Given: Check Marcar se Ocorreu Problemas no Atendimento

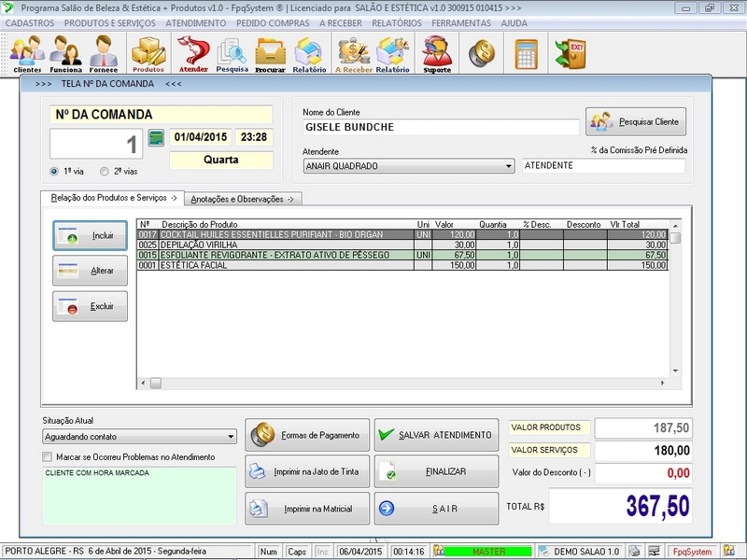Looking at the screenshot, I should 48,457.
